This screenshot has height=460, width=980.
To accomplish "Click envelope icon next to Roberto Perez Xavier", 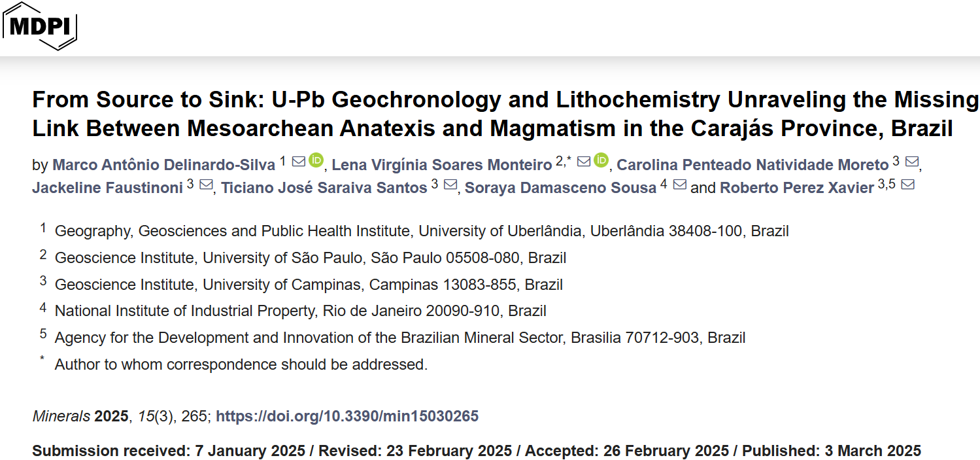I will click(x=907, y=185).
